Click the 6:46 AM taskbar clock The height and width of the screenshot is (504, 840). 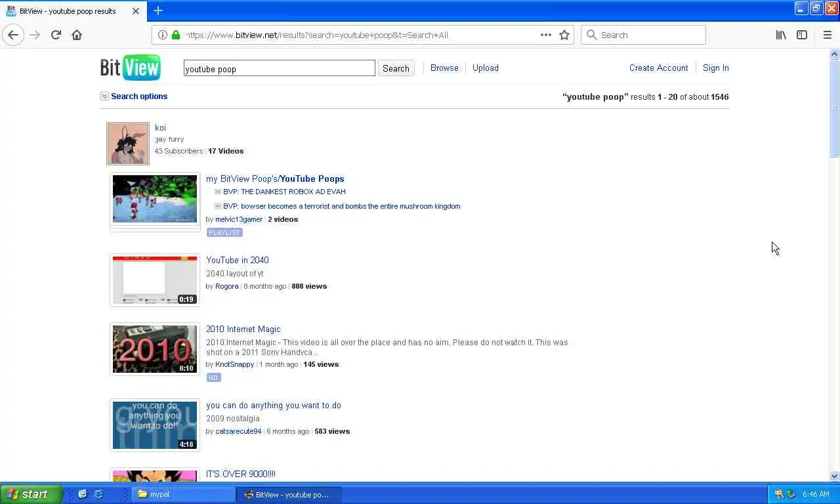[816, 494]
